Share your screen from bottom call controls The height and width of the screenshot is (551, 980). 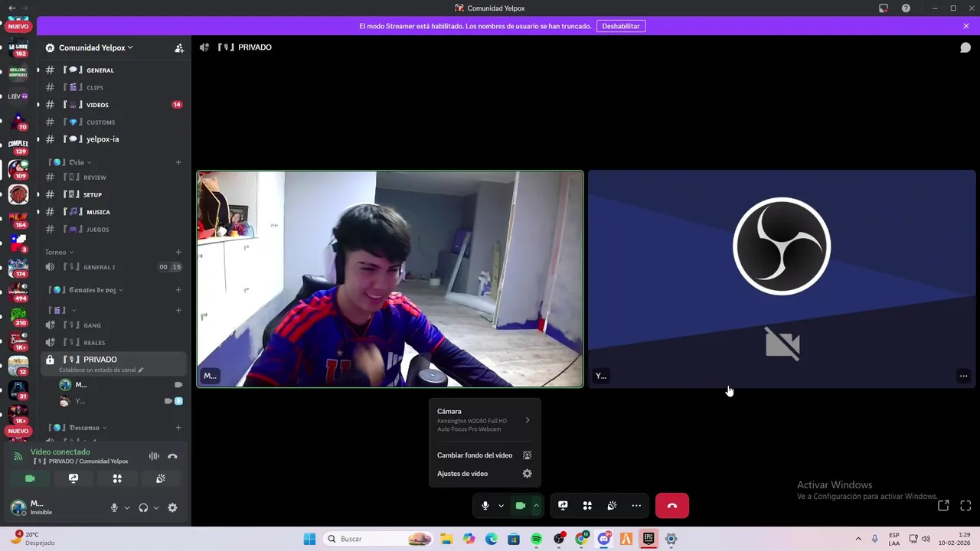click(563, 506)
